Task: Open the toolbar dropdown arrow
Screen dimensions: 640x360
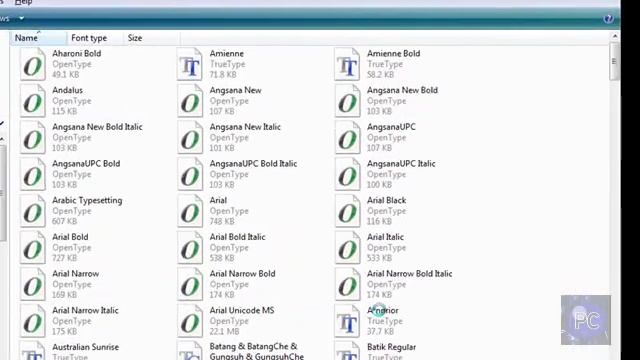Action: tap(21, 18)
